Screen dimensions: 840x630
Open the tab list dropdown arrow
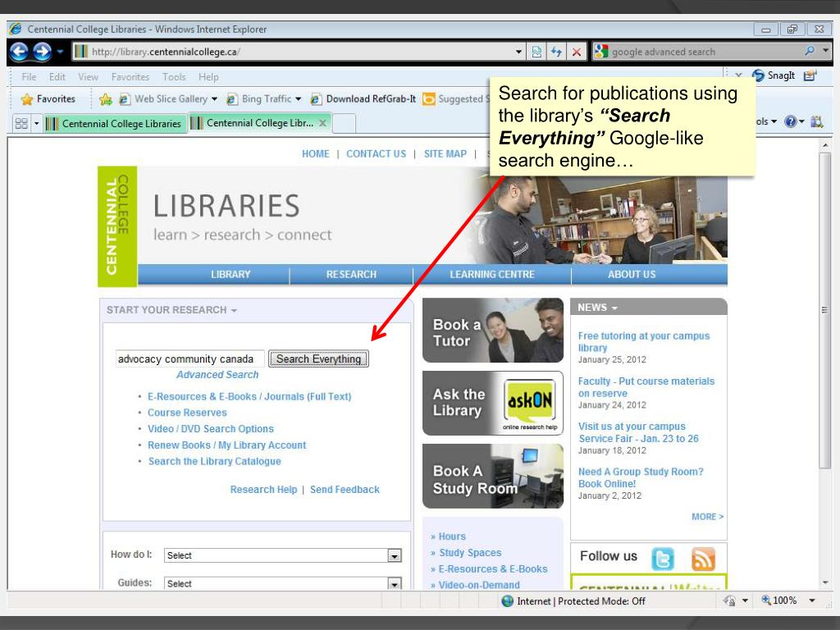point(36,124)
